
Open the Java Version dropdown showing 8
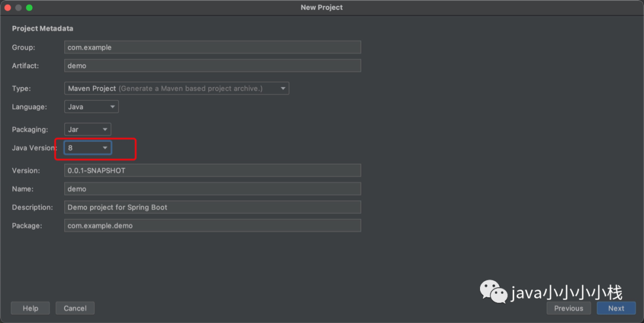pyautogui.click(x=88, y=147)
